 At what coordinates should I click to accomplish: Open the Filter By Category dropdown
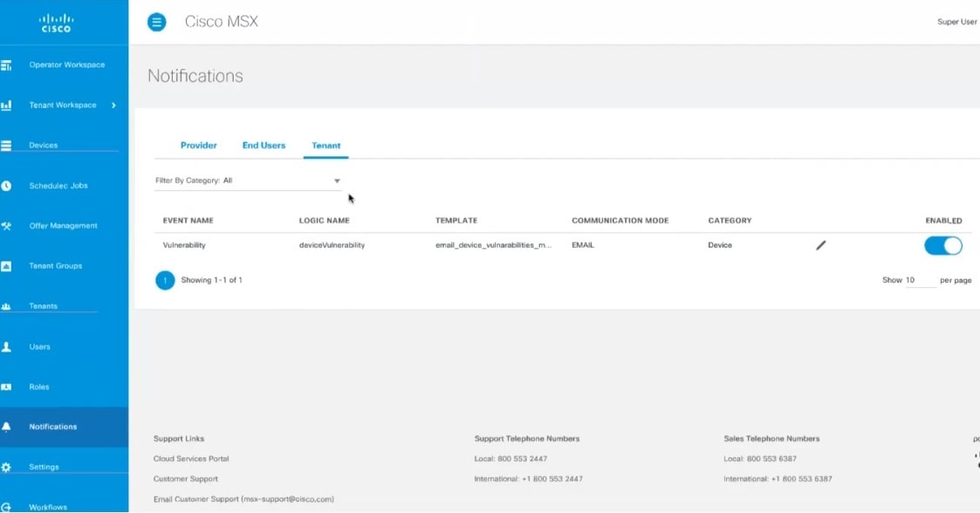pos(248,181)
